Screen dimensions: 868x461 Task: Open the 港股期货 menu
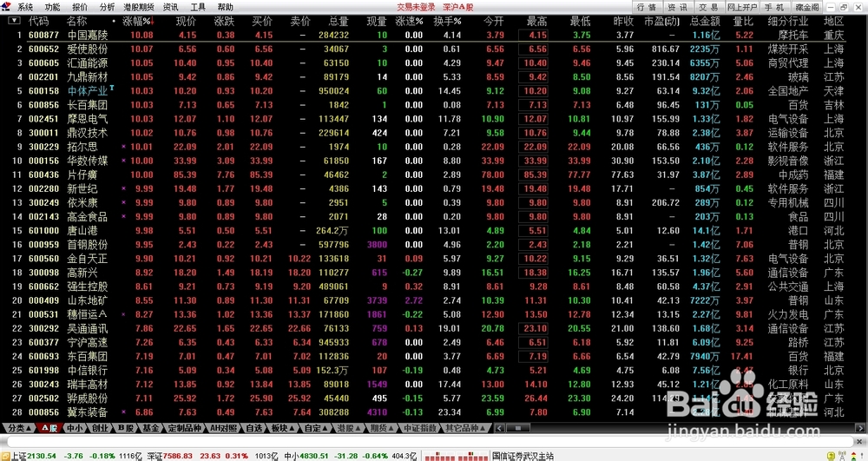click(x=138, y=7)
